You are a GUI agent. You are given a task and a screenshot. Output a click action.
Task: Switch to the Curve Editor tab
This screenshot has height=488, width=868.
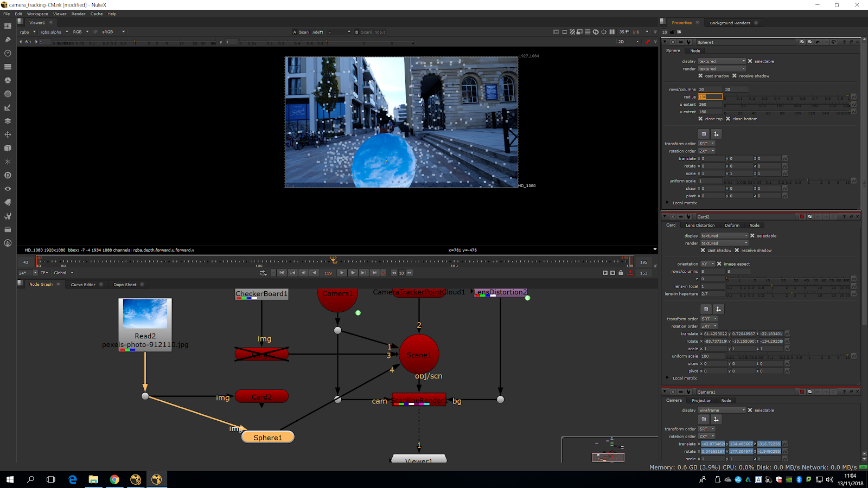point(83,284)
